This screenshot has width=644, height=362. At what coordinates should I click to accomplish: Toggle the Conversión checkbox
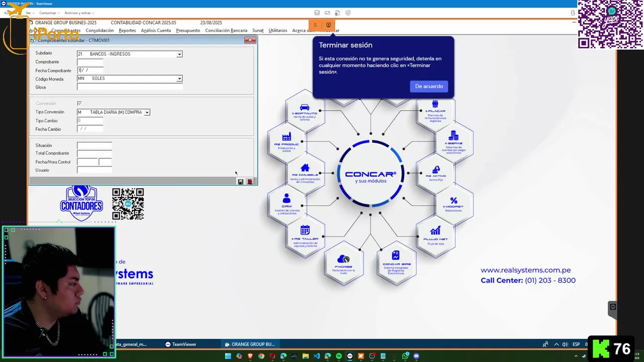79,104
